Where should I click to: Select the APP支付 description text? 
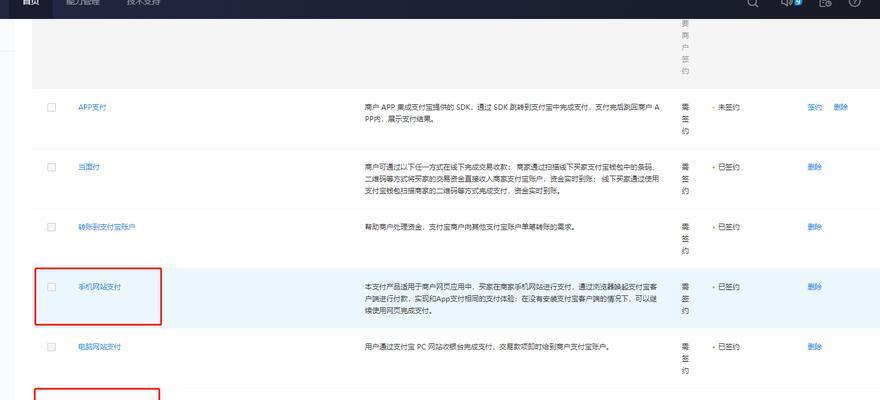512,113
